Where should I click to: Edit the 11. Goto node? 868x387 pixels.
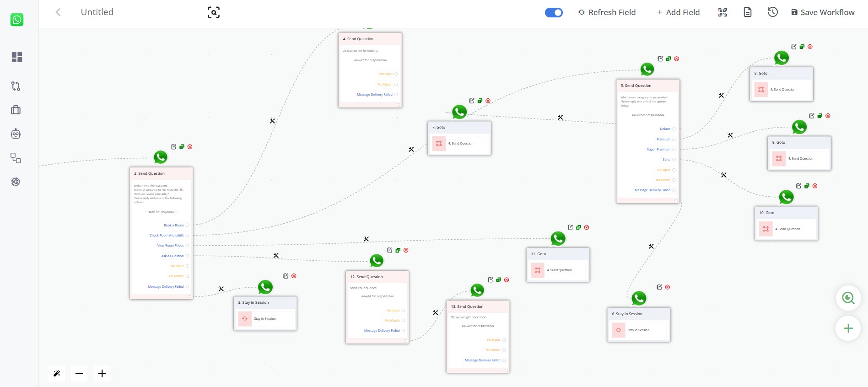point(570,227)
